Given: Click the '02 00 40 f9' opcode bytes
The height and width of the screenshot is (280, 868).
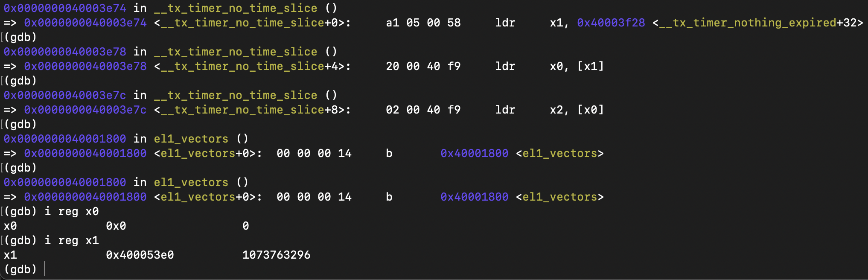Looking at the screenshot, I should (x=423, y=110).
